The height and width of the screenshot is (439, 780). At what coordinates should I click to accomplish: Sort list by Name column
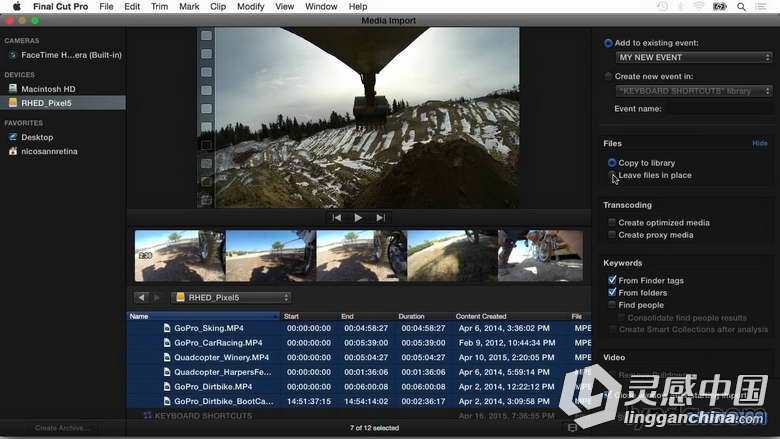tap(203, 316)
